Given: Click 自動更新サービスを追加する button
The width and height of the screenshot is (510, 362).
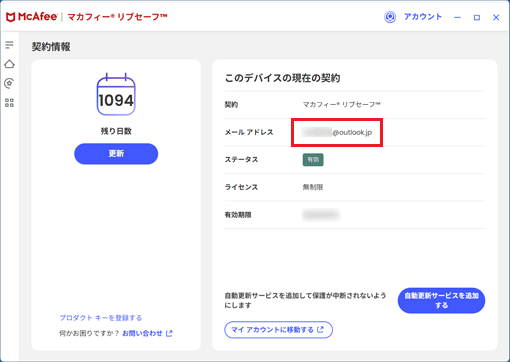Looking at the screenshot, I should tap(441, 300).
